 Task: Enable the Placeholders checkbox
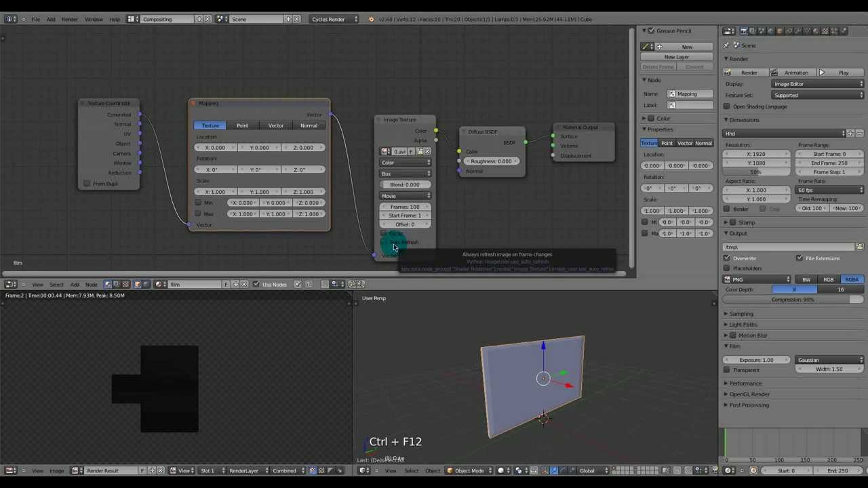click(x=727, y=268)
